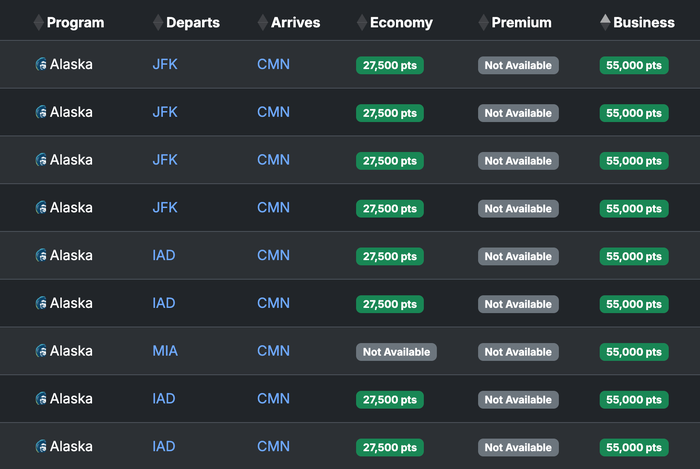Viewport: 700px width, 469px height.
Task: Click the sort arrows beside Arrives
Action: 263,22
